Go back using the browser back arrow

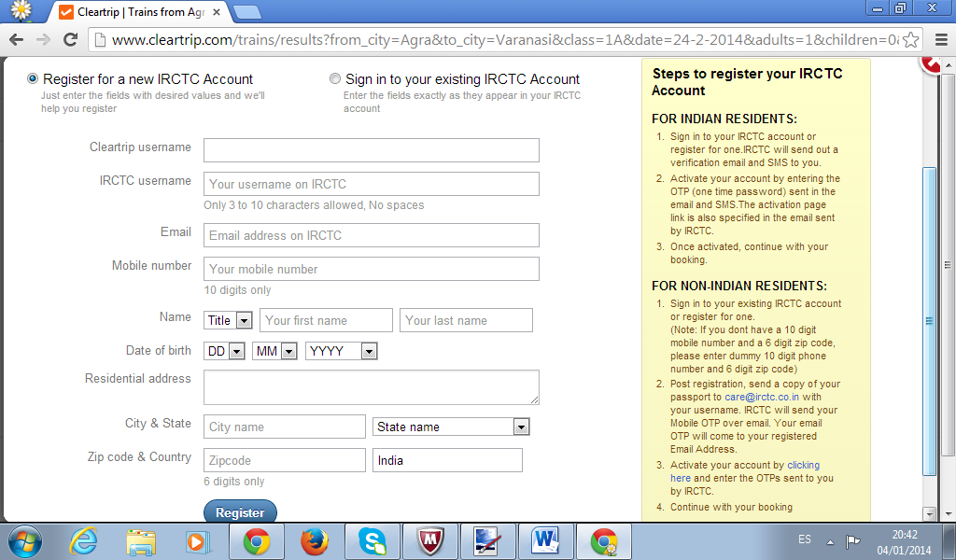(17, 39)
